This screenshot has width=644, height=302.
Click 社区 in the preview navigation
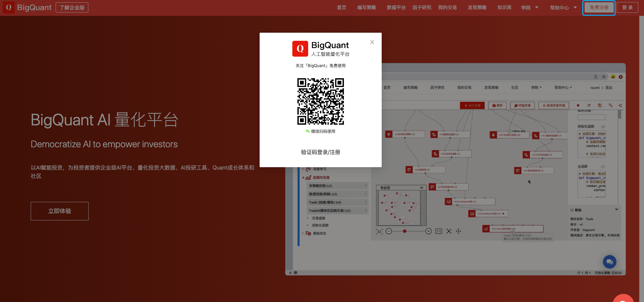click(x=515, y=88)
